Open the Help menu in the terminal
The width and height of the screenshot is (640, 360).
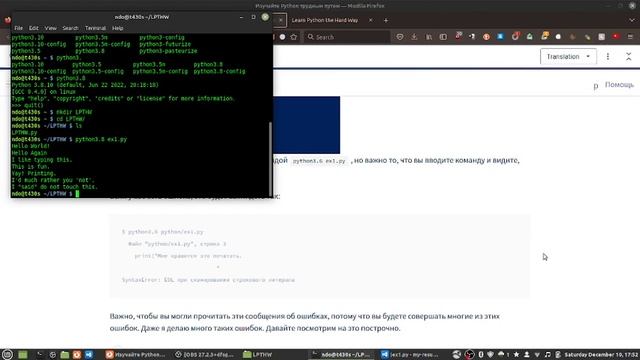[118, 28]
